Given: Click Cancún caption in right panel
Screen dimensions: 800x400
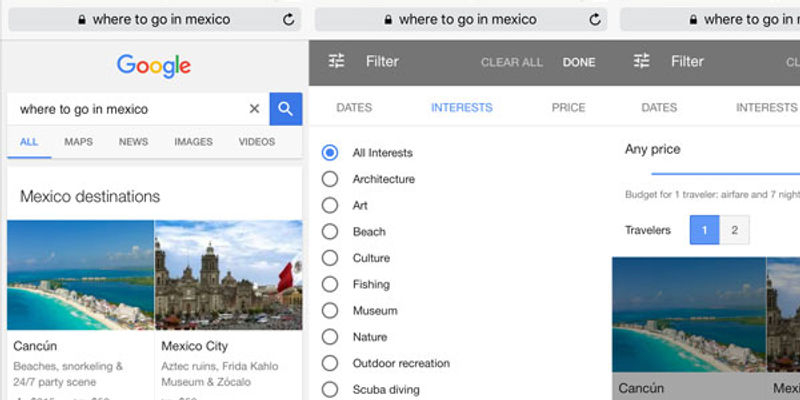Looking at the screenshot, I should (x=641, y=388).
